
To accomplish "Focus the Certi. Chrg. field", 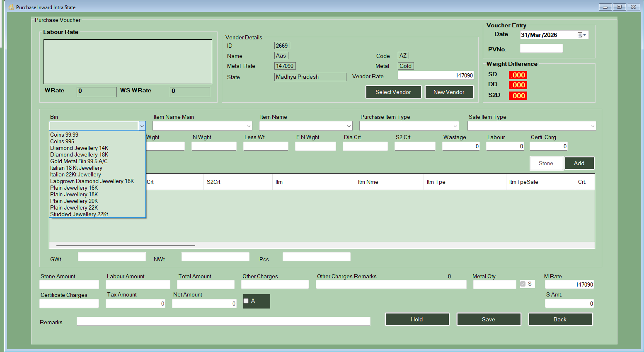I will pos(549,146).
